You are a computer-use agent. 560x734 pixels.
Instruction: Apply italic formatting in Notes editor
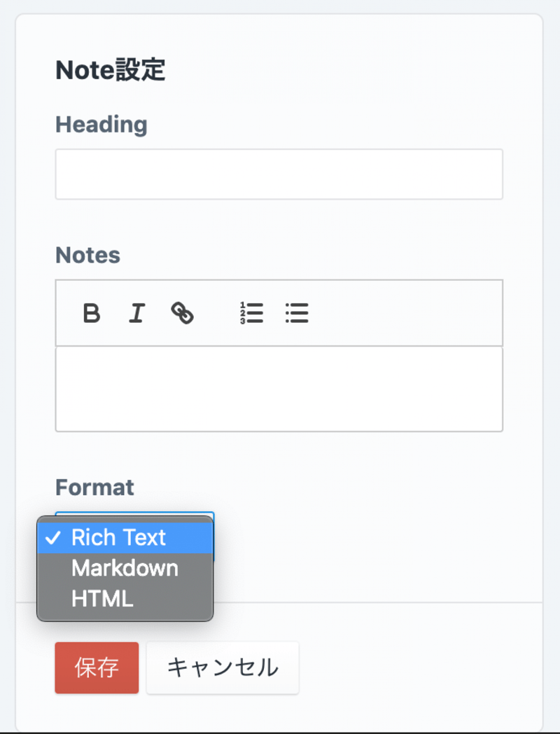[136, 313]
